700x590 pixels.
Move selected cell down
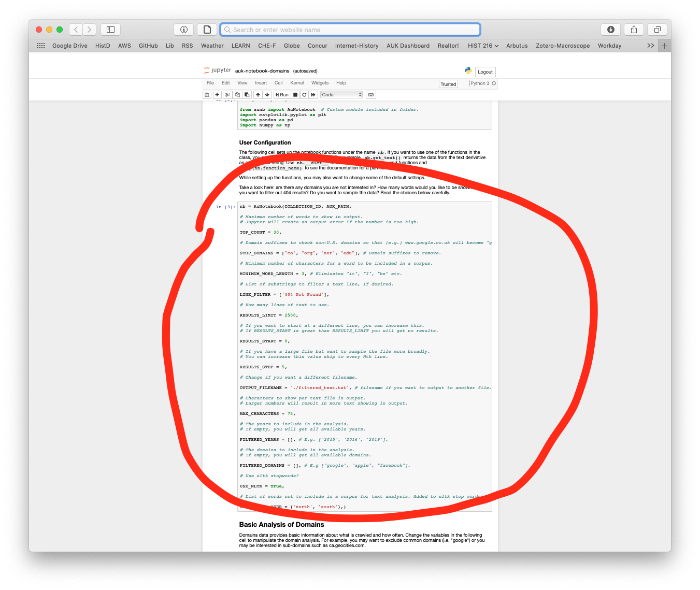click(x=267, y=95)
